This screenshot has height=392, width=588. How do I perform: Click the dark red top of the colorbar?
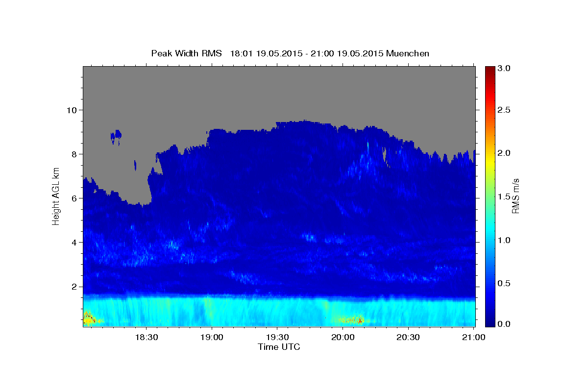[x=490, y=69]
